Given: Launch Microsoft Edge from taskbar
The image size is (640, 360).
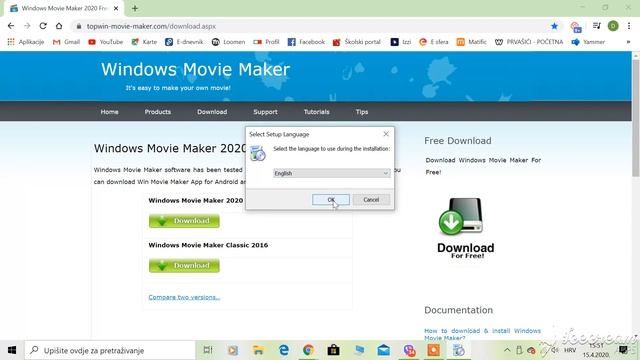Looking at the screenshot, I should [283, 350].
